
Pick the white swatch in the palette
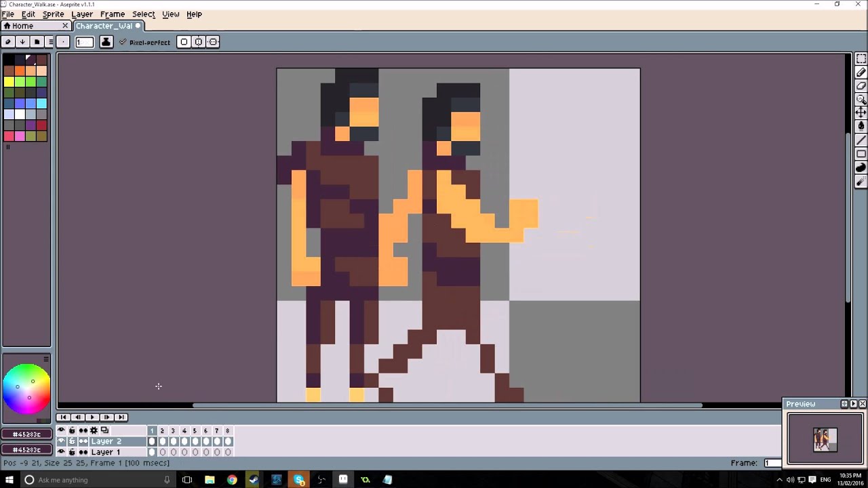[x=20, y=115]
